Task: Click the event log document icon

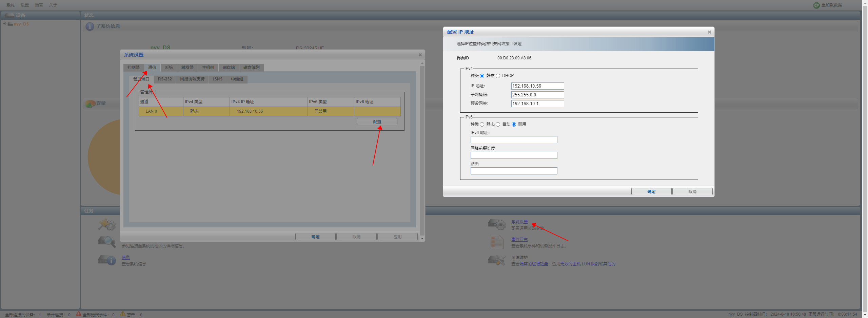Action: tap(496, 242)
